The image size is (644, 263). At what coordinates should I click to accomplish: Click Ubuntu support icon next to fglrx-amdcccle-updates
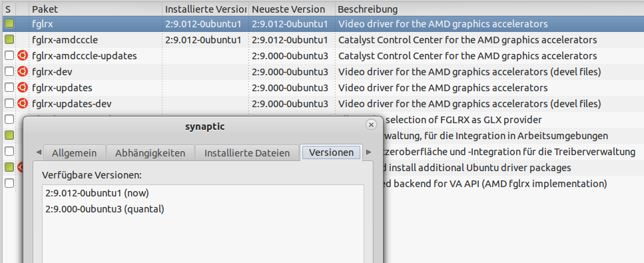23,55
